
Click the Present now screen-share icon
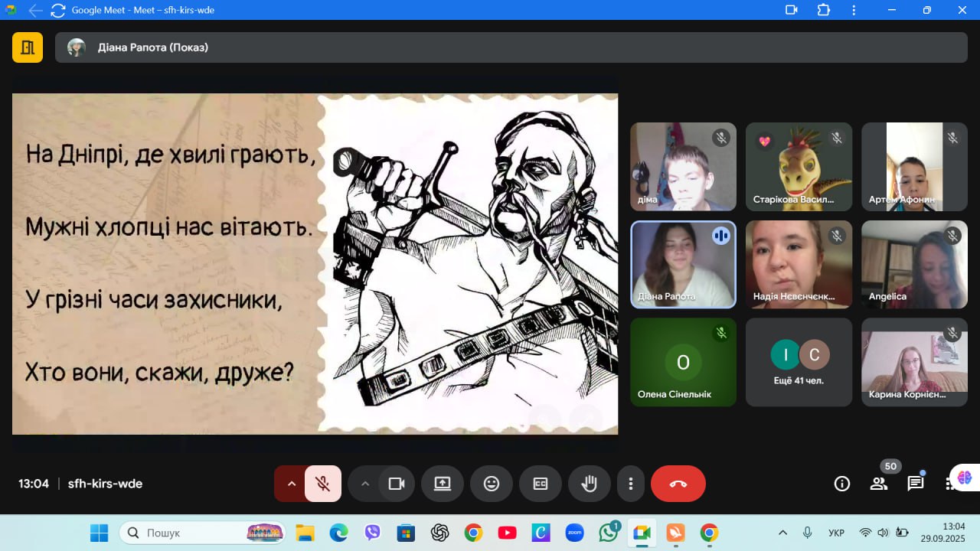coord(443,484)
